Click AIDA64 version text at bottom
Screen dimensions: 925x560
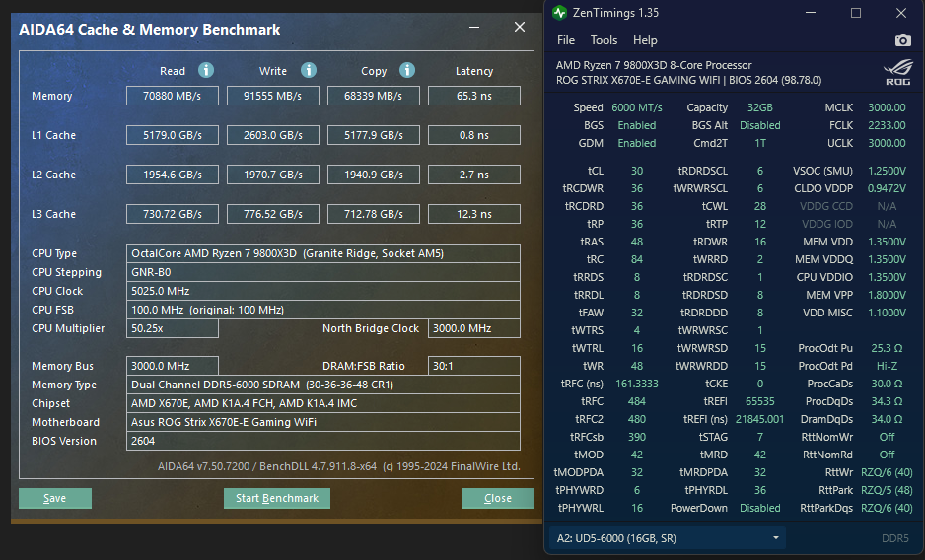pyautogui.click(x=338, y=466)
